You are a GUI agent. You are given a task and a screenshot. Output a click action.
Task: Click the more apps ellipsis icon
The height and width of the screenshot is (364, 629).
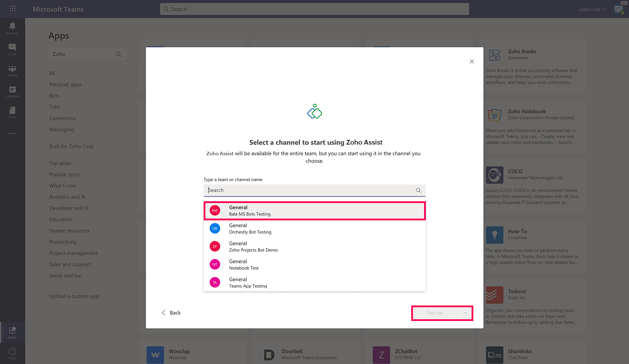(x=12, y=134)
